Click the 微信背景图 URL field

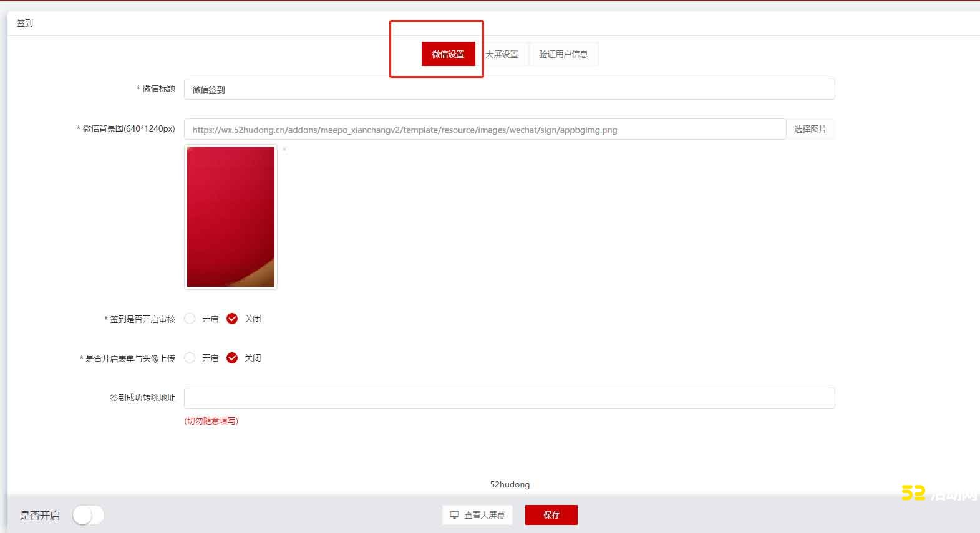click(x=485, y=129)
